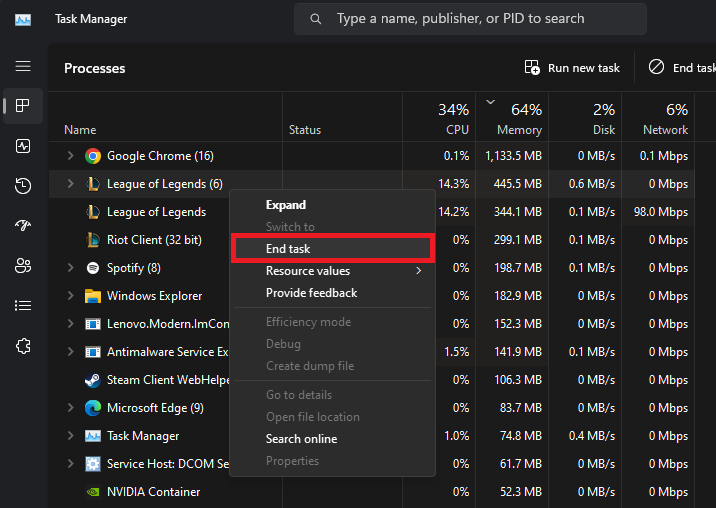Click the Task Manager process row icon

point(93,436)
